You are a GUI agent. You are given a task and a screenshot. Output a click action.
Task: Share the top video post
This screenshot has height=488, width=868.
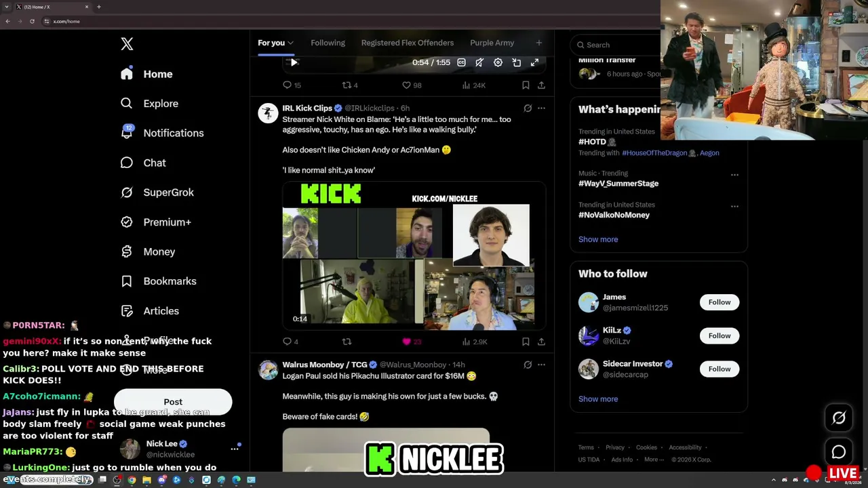541,85
